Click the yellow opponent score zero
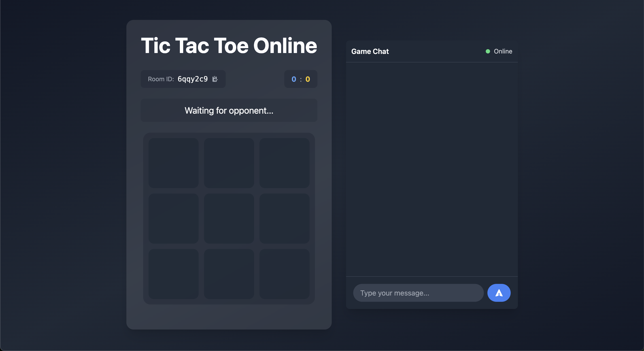Viewport: 644px width, 351px height. (308, 79)
